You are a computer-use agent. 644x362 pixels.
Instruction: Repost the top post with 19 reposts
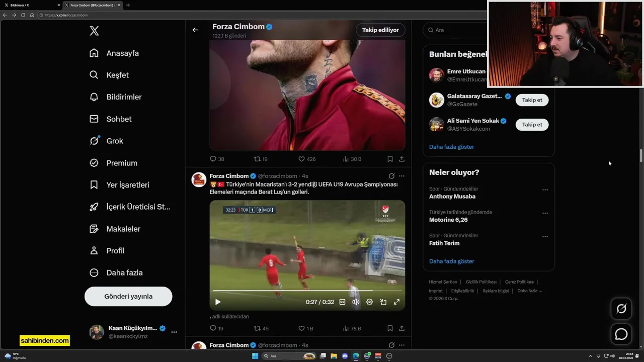point(261,159)
